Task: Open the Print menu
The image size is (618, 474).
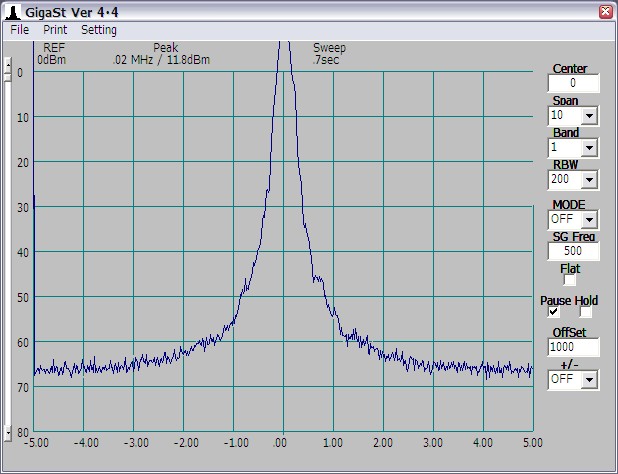Action: click(55, 30)
